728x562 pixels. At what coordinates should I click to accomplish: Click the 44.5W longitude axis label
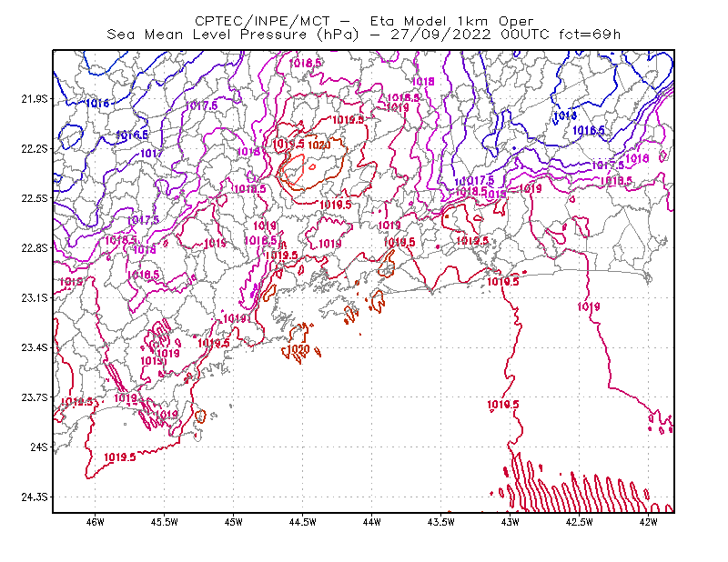point(303,522)
